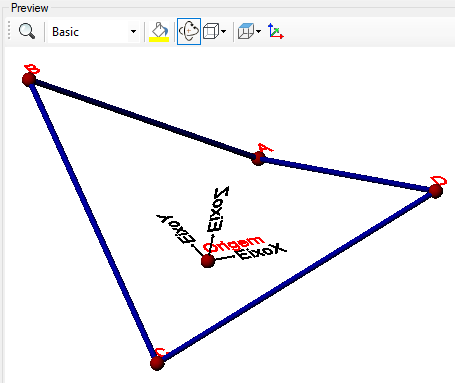This screenshot has height=383, width=455.
Task: Open the Basic style combo box
Action: [x=93, y=32]
